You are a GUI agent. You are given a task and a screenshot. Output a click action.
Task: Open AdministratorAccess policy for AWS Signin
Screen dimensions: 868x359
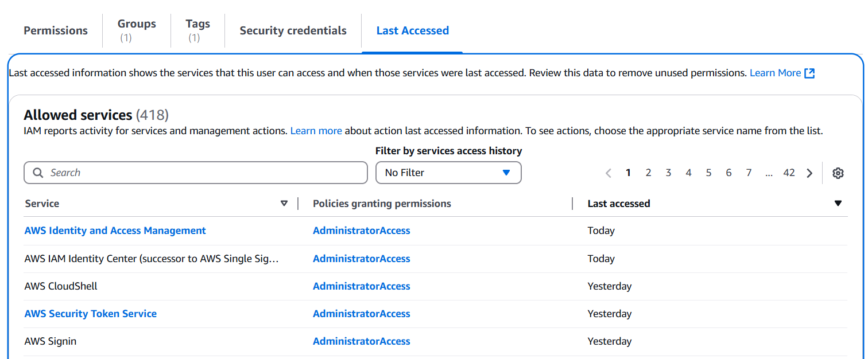pos(361,341)
